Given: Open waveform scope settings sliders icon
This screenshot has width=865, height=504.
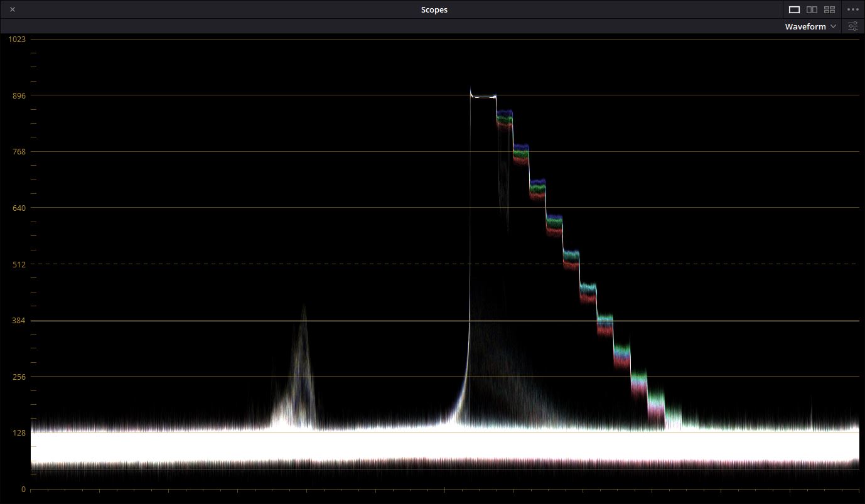Looking at the screenshot, I should click(852, 26).
